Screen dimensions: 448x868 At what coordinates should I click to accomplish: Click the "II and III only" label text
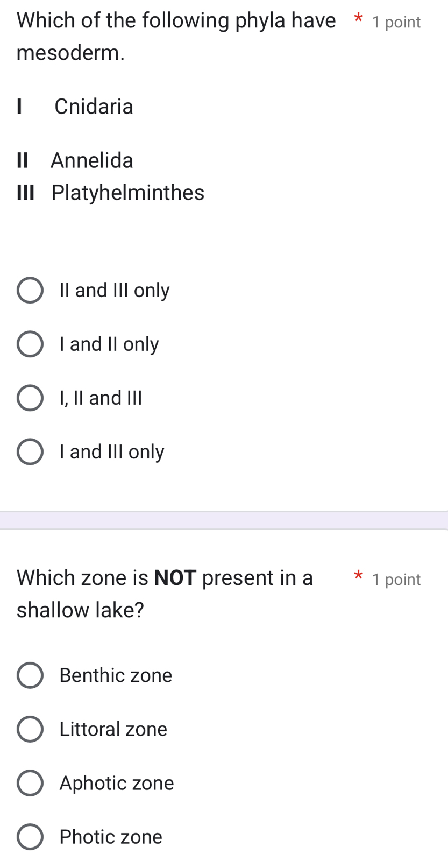[114, 290]
